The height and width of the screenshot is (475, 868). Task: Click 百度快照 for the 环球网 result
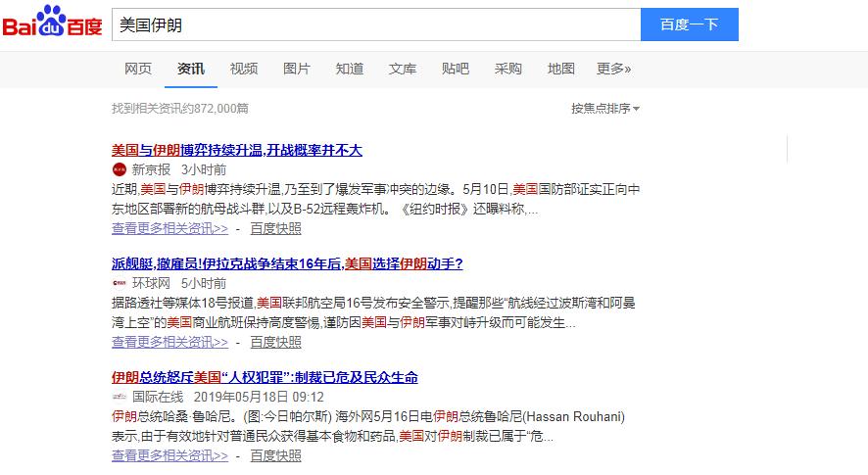coord(275,342)
